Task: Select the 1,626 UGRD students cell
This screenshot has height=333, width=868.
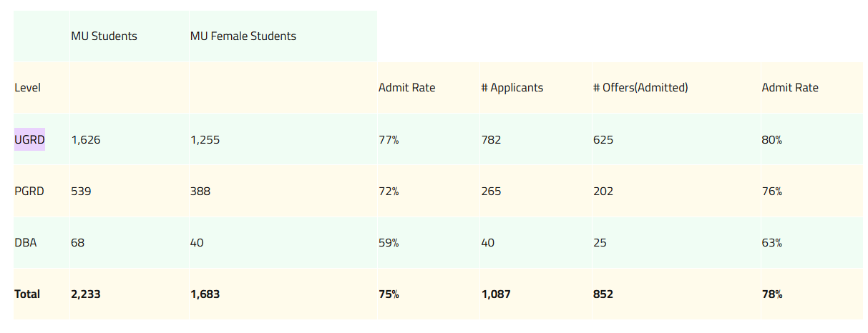Action: [86, 140]
